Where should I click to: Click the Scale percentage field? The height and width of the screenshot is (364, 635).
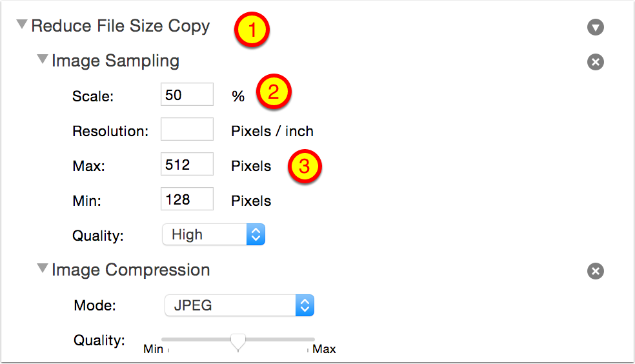pyautogui.click(x=186, y=95)
